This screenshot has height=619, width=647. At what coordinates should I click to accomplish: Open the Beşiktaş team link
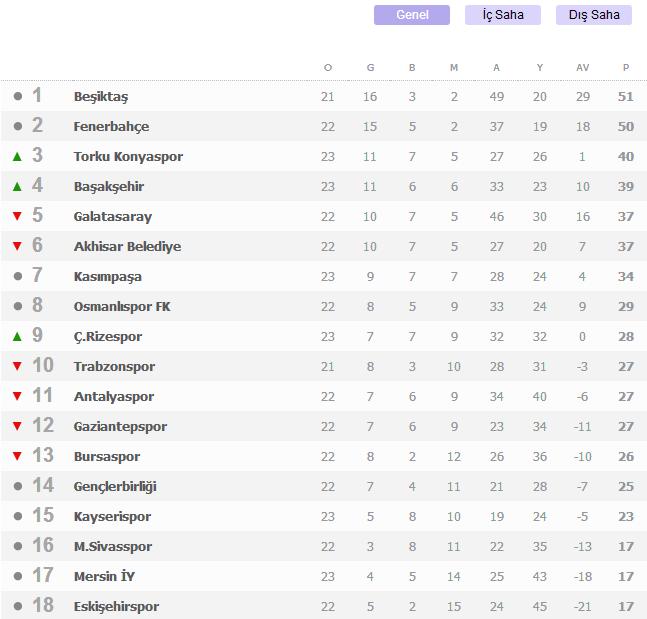point(101,97)
